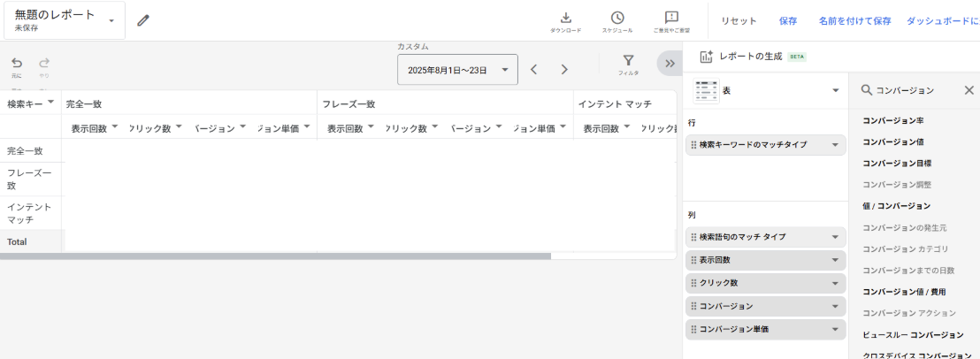
Task: Click the search magnifier icon
Action: (x=866, y=90)
